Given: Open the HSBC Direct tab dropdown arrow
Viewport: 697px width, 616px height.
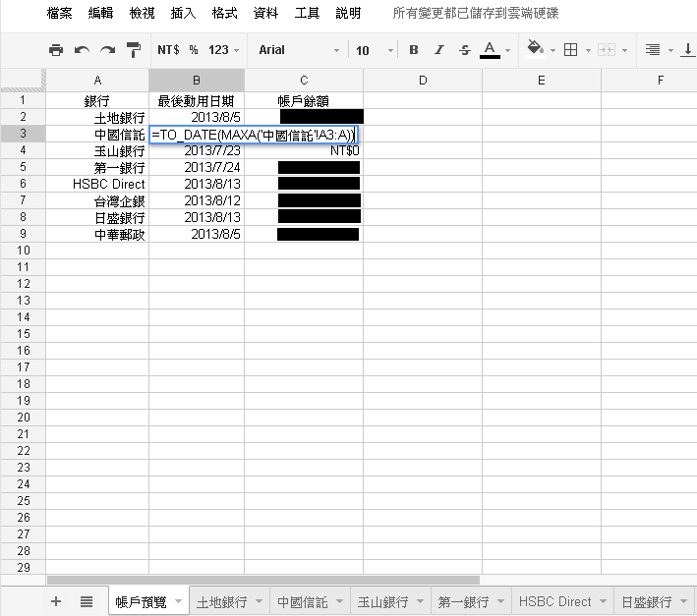Looking at the screenshot, I should [x=604, y=601].
